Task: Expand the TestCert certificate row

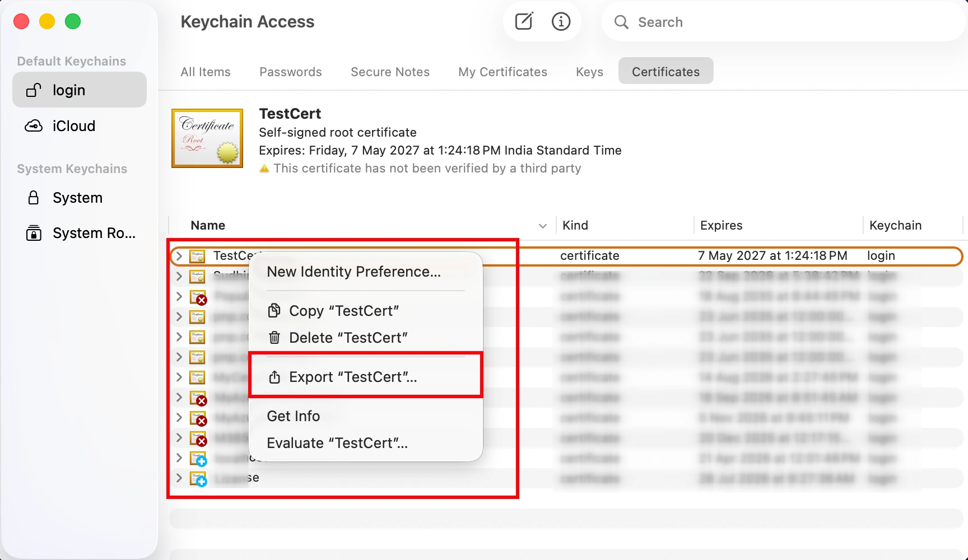Action: pyautogui.click(x=179, y=256)
